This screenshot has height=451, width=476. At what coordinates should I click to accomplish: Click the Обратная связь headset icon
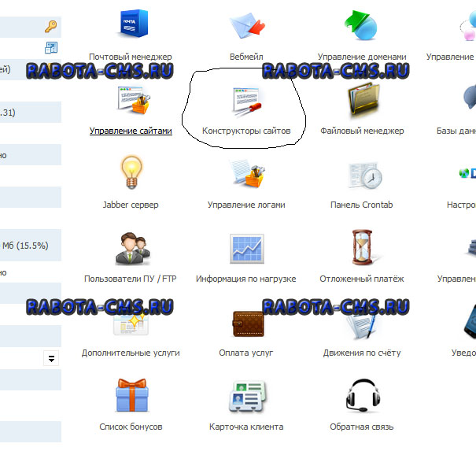click(363, 395)
